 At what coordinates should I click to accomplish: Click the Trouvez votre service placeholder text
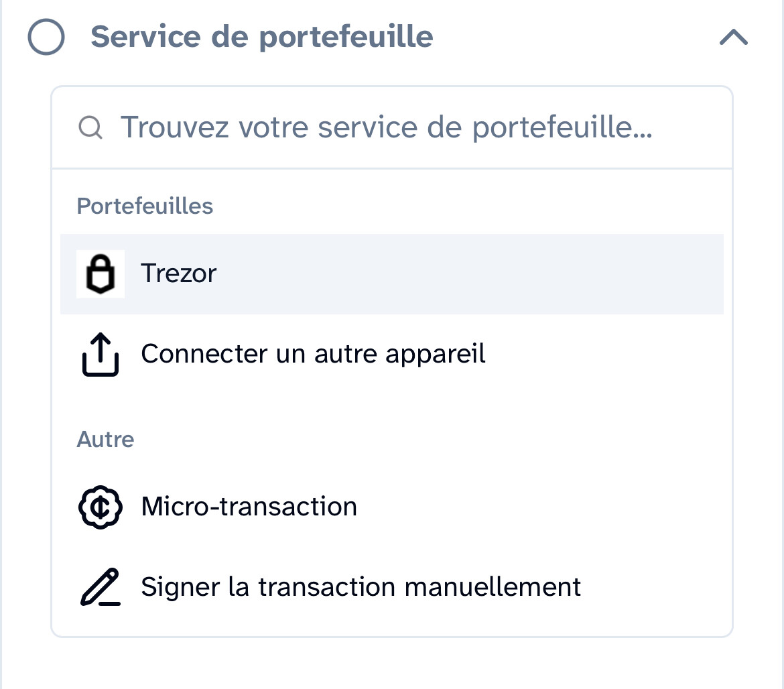[x=386, y=127]
